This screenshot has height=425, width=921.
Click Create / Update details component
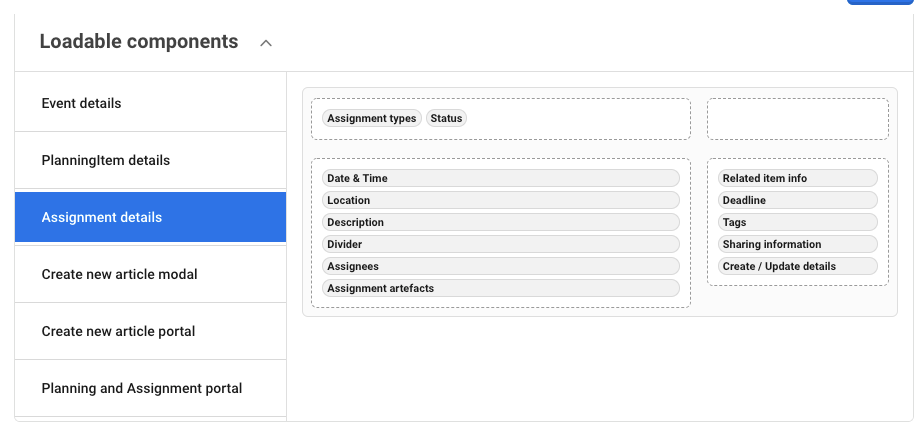(797, 266)
